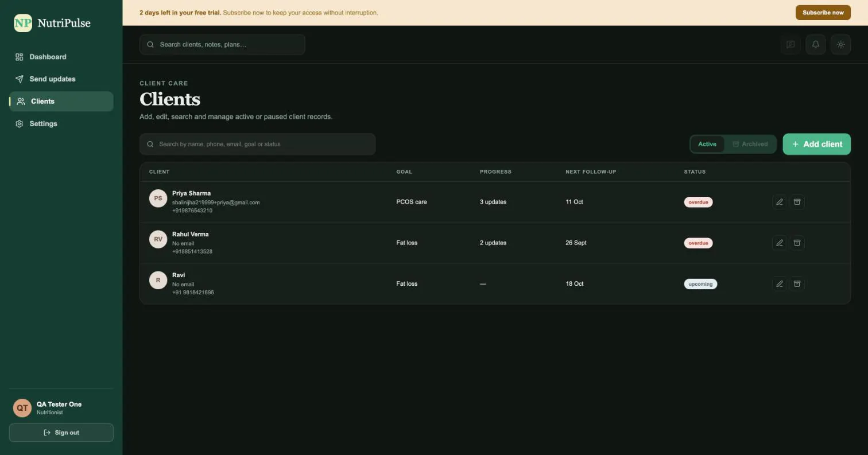
Task: Archive Priya Sharma using the archive icon
Action: (797, 202)
